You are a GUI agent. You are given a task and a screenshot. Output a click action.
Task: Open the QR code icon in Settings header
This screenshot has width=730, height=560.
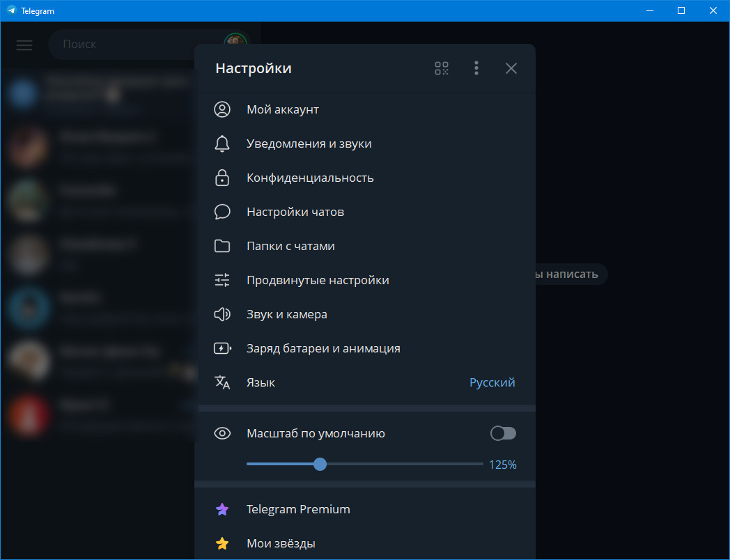pos(442,68)
